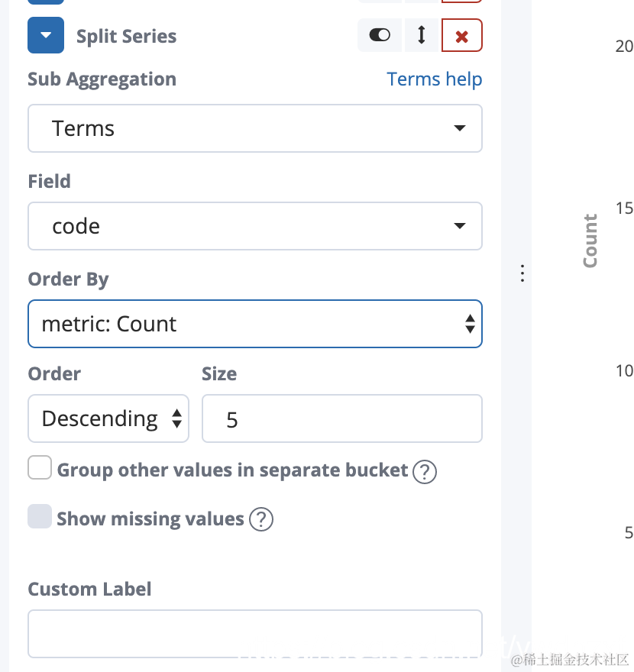Image resolution: width=634 pixels, height=672 pixels.
Task: Click the Split Series heading text
Action: point(126,36)
